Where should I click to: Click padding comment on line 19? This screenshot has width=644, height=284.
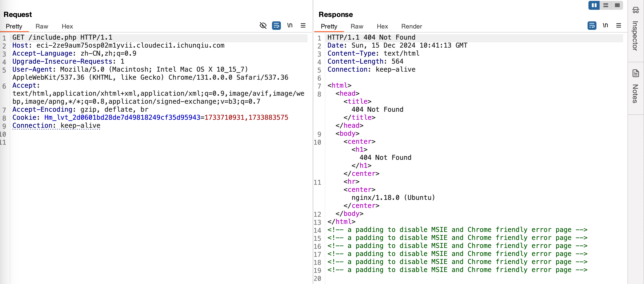tap(457, 270)
